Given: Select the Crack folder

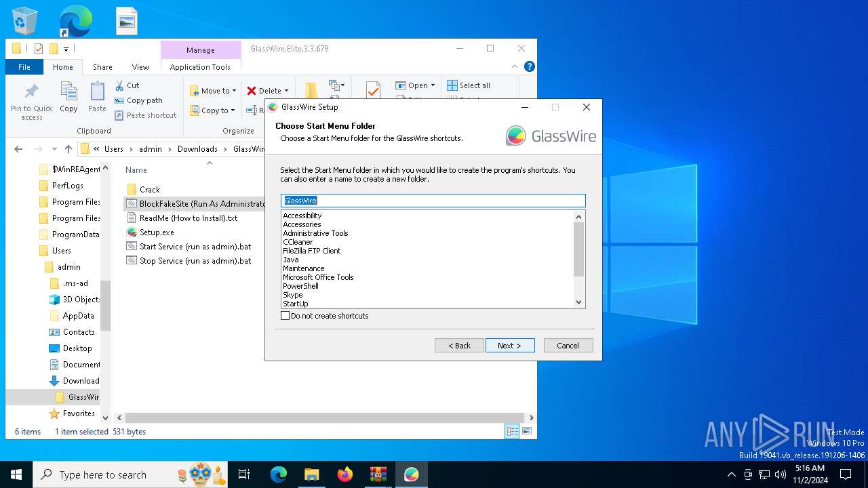Looking at the screenshot, I should 149,190.
